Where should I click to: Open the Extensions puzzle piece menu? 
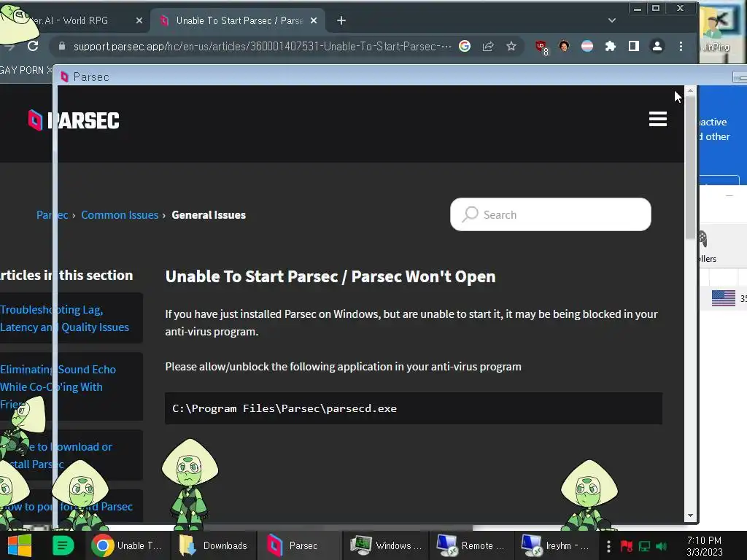[x=611, y=46]
